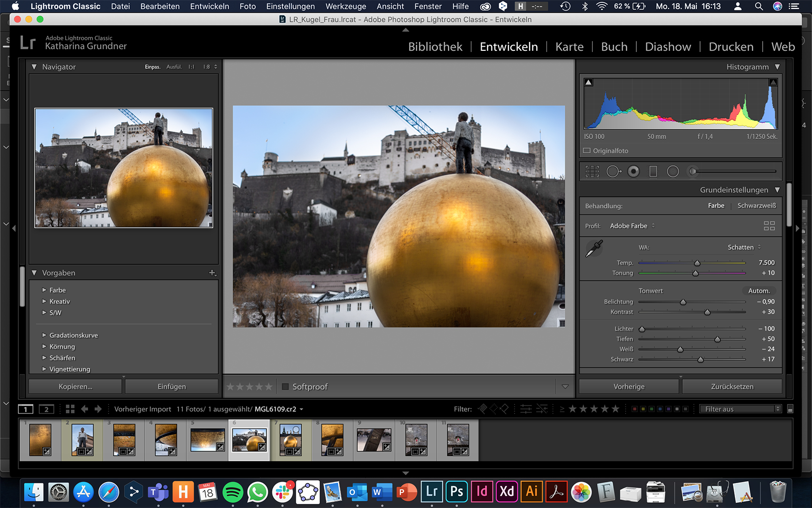The image size is (812, 508).
Task: Toggle shadow clipping indicator in histogram
Action: coord(588,82)
